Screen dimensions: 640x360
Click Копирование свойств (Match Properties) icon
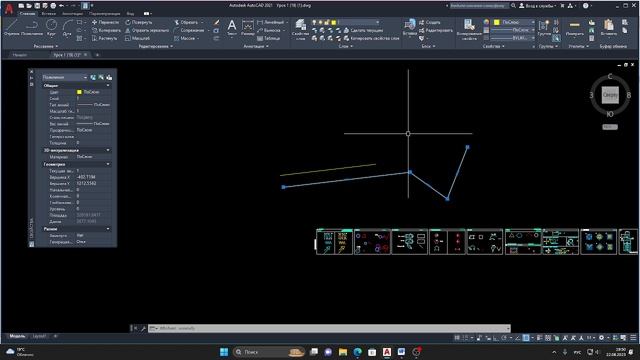click(469, 29)
